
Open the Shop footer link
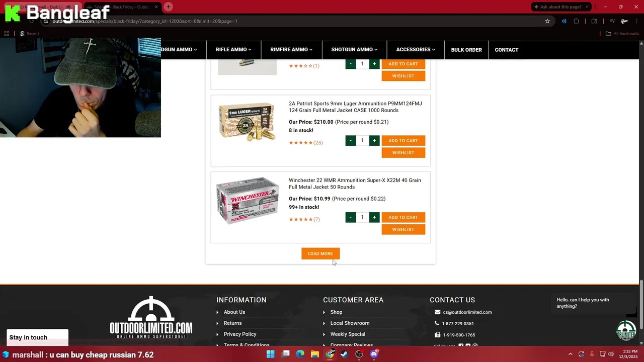point(336,312)
